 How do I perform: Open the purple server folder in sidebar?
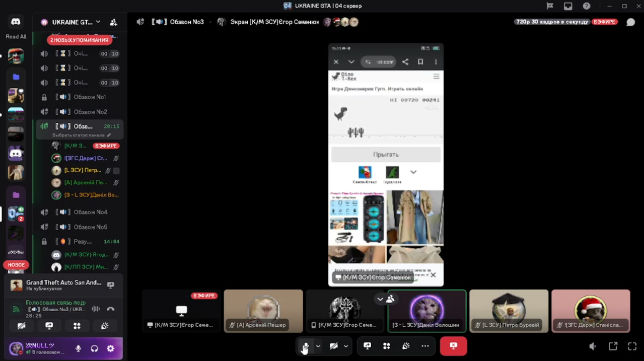click(x=16, y=195)
